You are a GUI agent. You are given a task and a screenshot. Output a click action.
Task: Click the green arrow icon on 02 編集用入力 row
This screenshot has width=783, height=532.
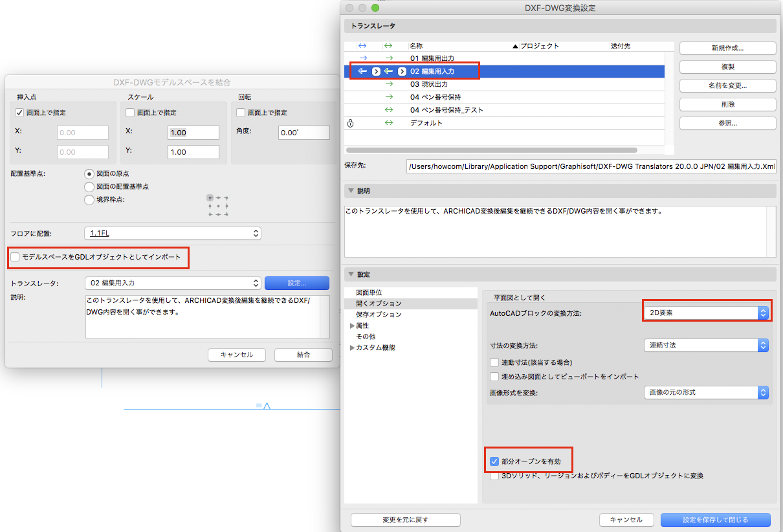click(388, 71)
